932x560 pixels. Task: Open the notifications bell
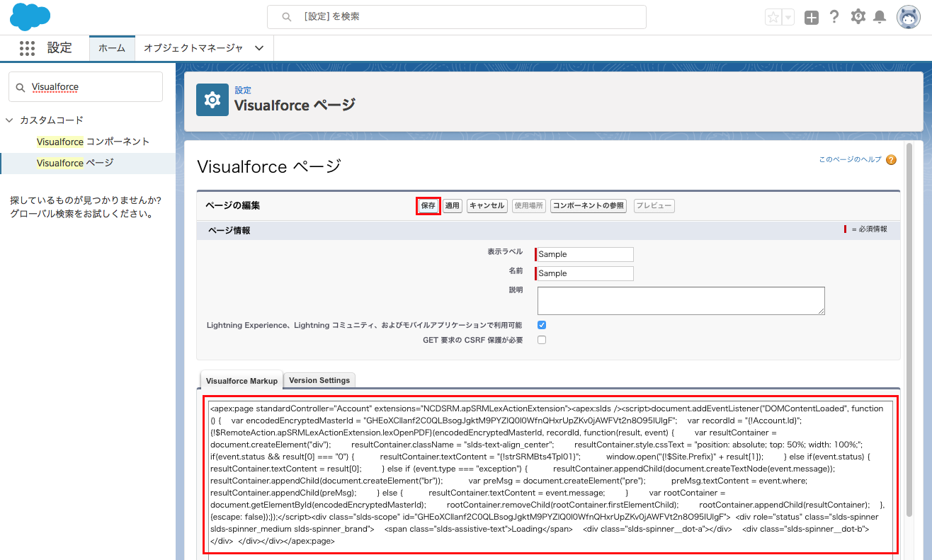click(x=880, y=17)
